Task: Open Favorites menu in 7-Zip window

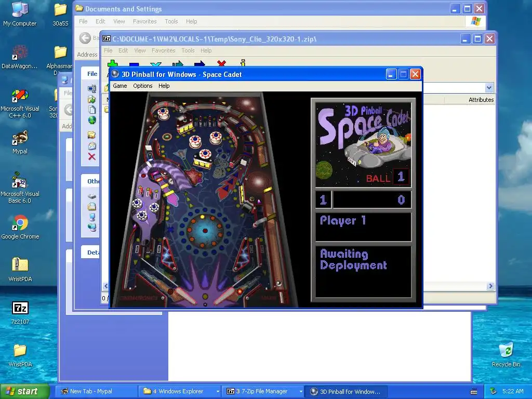Action: 164,50
